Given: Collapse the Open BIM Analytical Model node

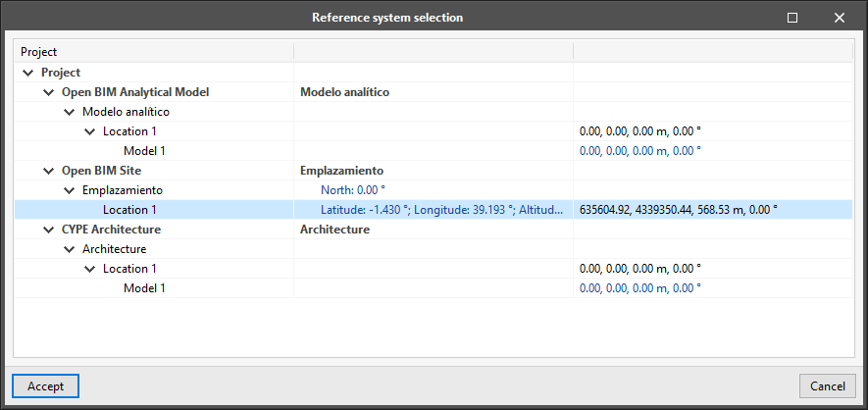Looking at the screenshot, I should (49, 92).
